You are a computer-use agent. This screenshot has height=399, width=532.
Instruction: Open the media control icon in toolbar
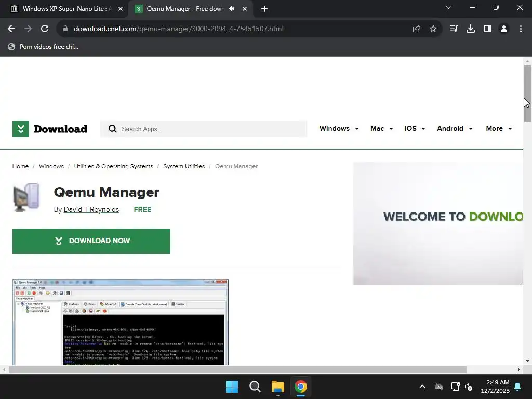pyautogui.click(x=454, y=29)
